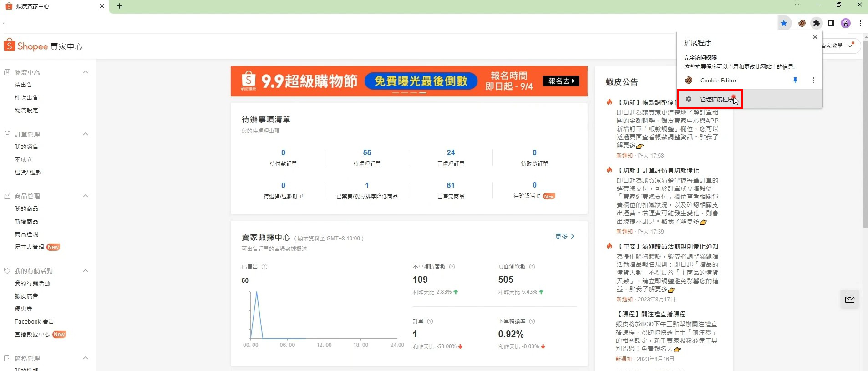Open 我的銷售 in the sidebar

pyautogui.click(x=26, y=147)
